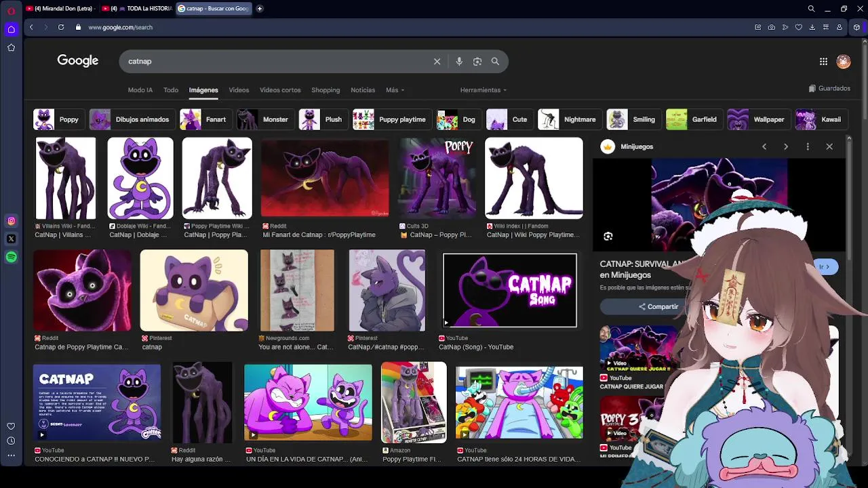The width and height of the screenshot is (868, 488).
Task: Filter images by Garfield chip
Action: (694, 119)
